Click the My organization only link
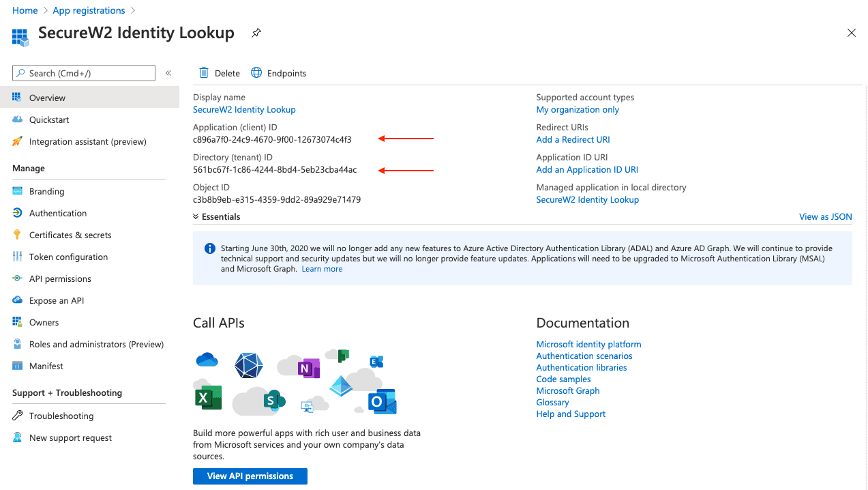868x490 pixels. (578, 109)
